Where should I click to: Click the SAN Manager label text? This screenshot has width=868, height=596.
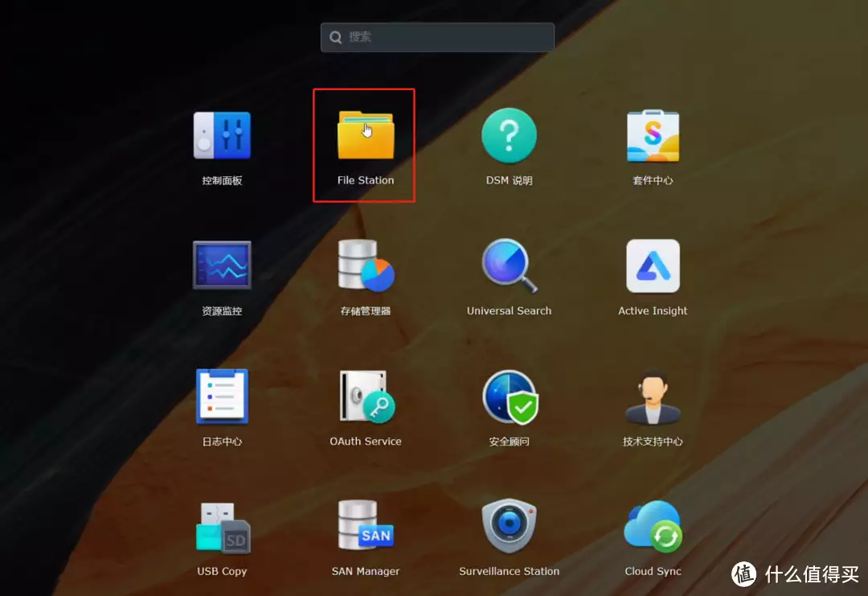click(366, 572)
